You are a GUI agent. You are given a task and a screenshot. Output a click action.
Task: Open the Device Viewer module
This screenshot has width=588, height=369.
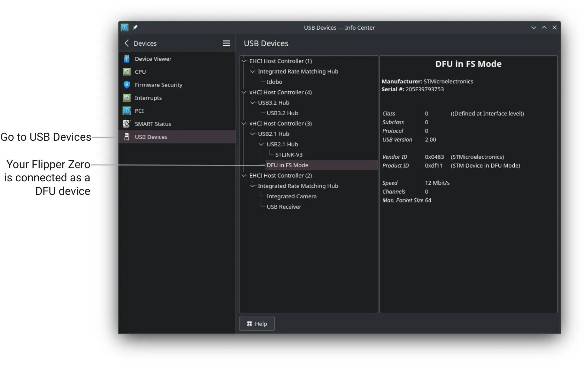coord(177,59)
